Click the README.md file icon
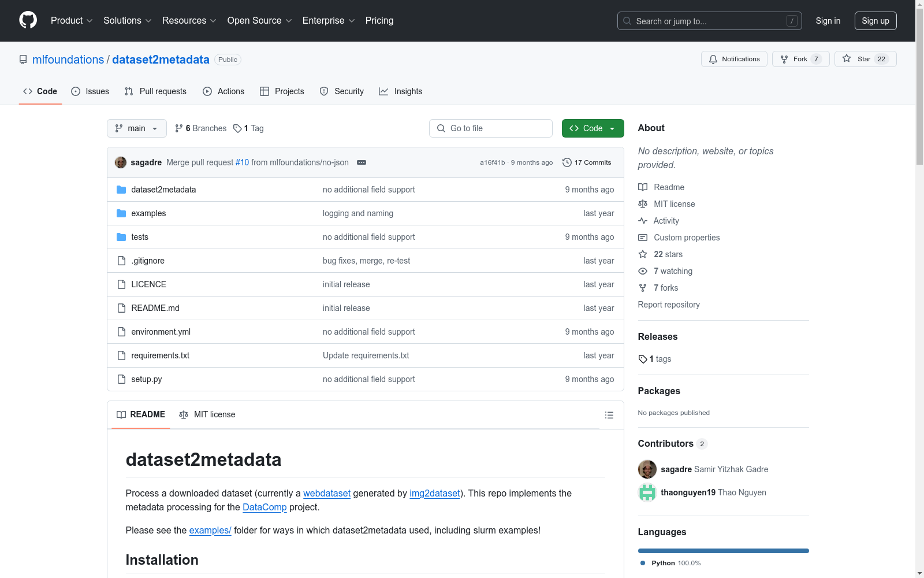 [121, 308]
